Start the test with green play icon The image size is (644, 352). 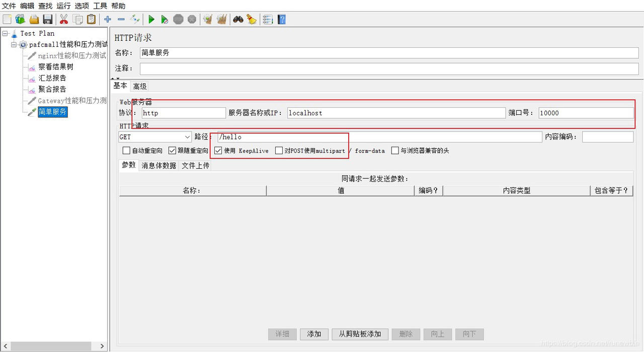[x=151, y=19]
